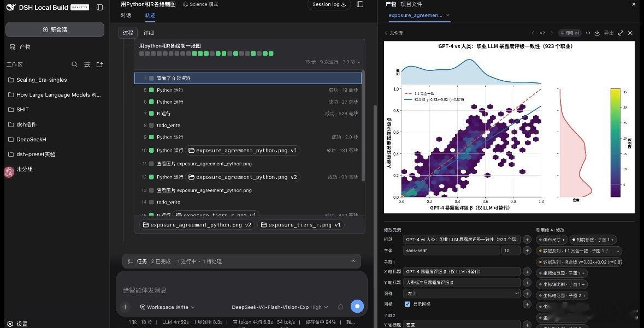Screen dimensions: 644x328
Task: Click the x1 zoom level pill
Action: point(570,33)
